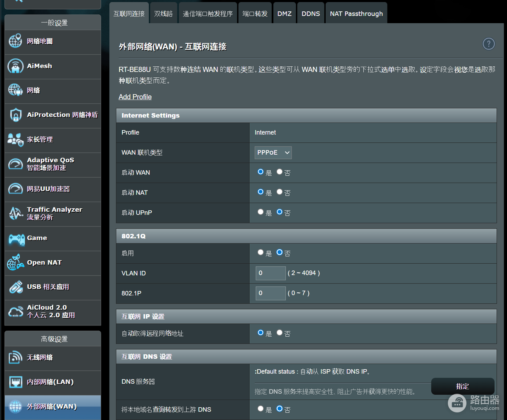Switch to the 互联网连接 tab
This screenshot has height=420, width=507.
[x=129, y=14]
